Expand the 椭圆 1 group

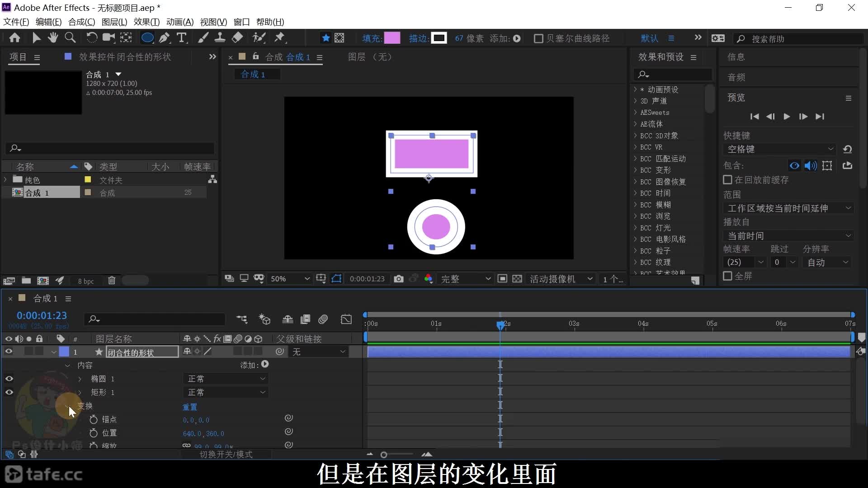pos(80,379)
